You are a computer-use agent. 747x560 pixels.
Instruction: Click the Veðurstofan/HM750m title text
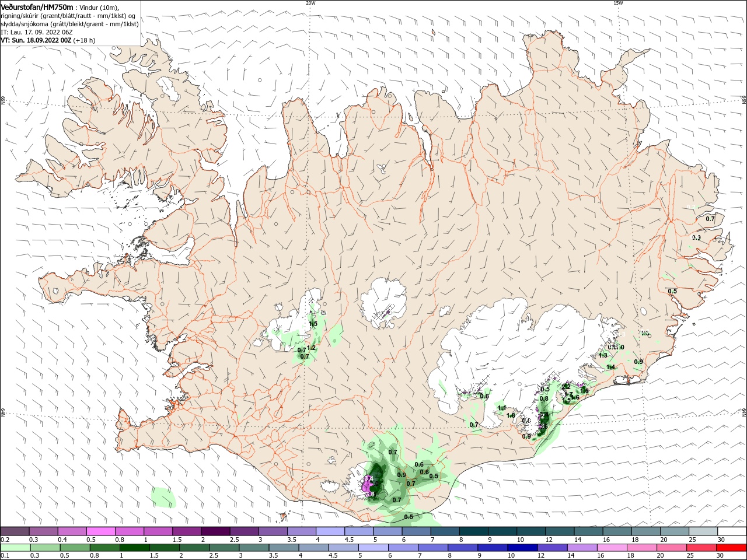[37, 6]
